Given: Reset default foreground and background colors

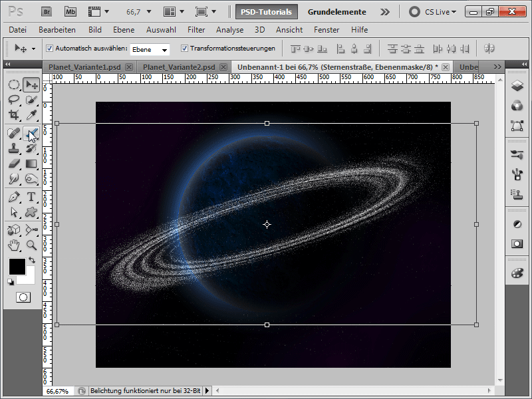Looking at the screenshot, I should pyautogui.click(x=11, y=282).
